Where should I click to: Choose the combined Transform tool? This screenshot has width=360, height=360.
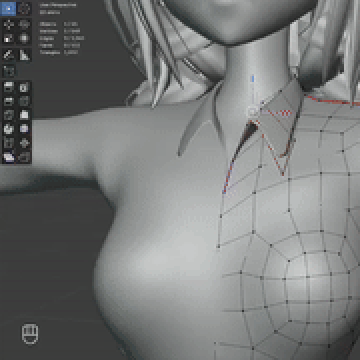(x=24, y=39)
